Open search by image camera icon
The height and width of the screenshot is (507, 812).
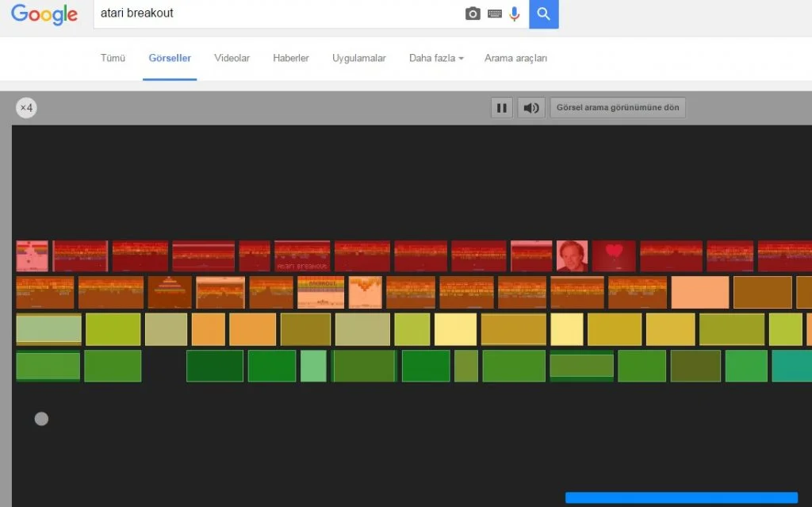[x=473, y=14]
